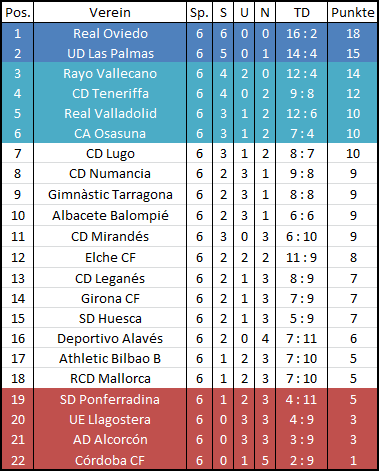Viewport: 379px width, 471px height.
Task: Select the Punkte column header
Action: pyautogui.click(x=353, y=13)
